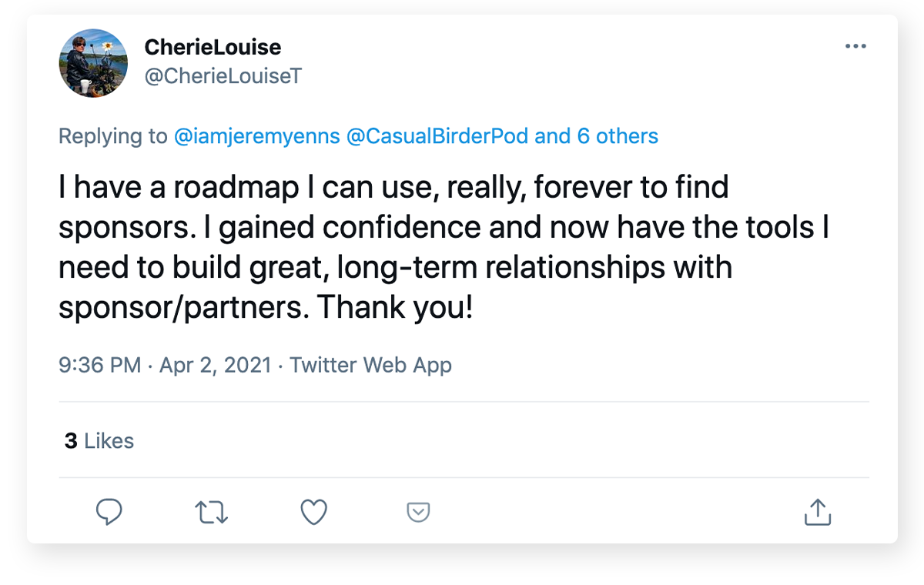Image resolution: width=924 pixels, height=585 pixels.
Task: View the 3 Likes list
Action: coord(99,441)
